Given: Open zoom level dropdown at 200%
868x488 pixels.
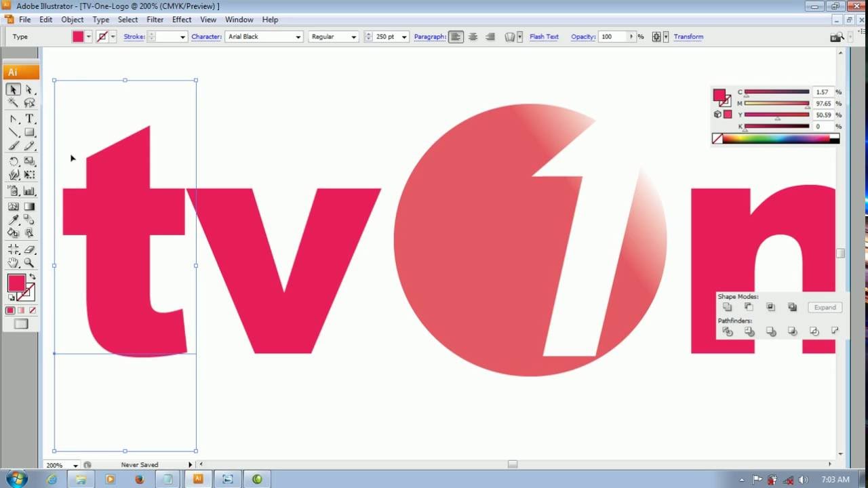Looking at the screenshot, I should (75, 465).
